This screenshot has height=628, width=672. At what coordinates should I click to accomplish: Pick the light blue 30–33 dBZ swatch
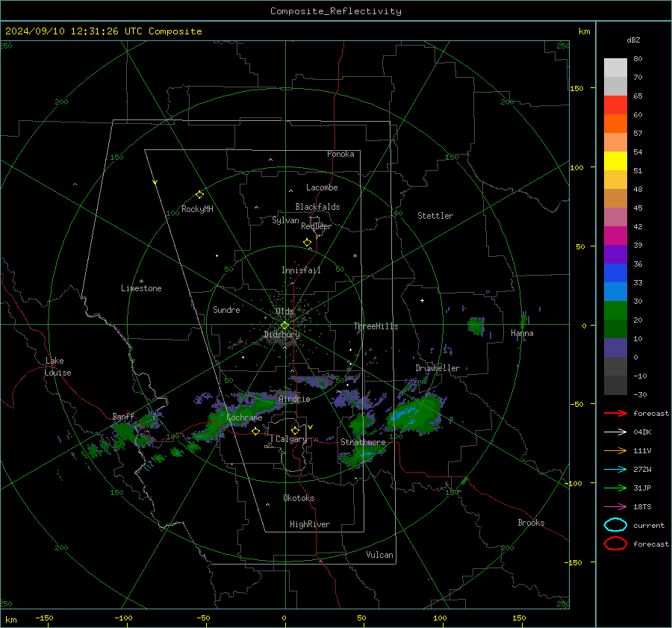click(x=615, y=292)
